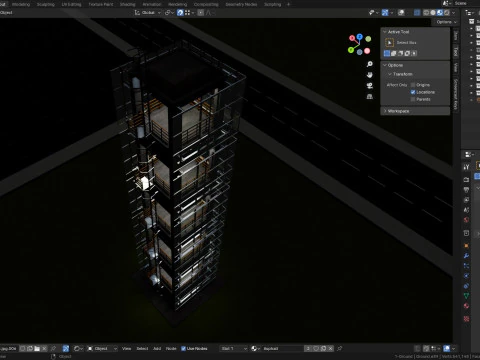
Task: Open the node editor Select menu
Action: 142,348
